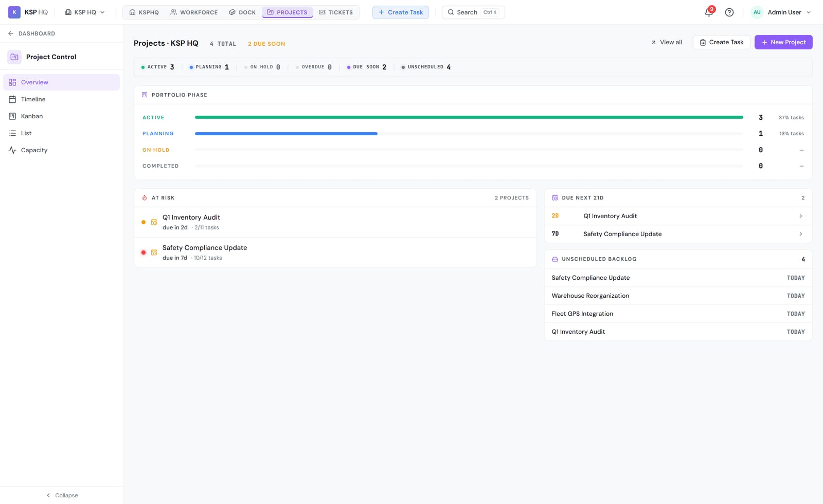823x504 pixels.
Task: Click the At Risk flame icon
Action: (145, 198)
